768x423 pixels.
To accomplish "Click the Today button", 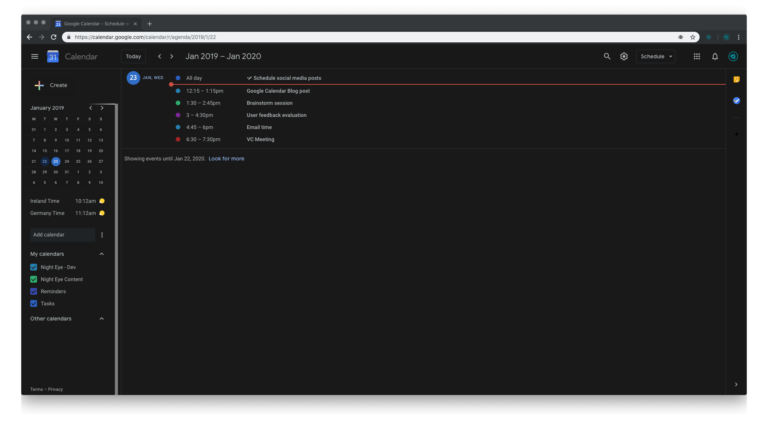I will coord(133,57).
